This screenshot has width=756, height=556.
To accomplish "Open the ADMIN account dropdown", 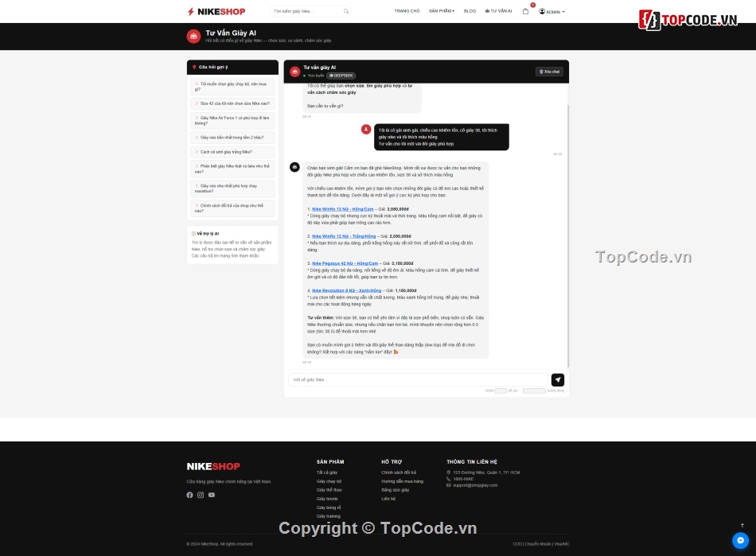I will click(x=551, y=12).
